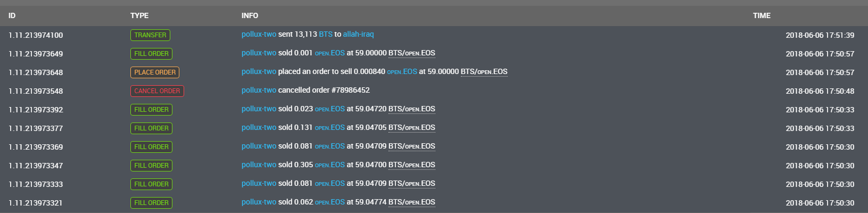
Task: Click the INFO column header
Action: (250, 15)
